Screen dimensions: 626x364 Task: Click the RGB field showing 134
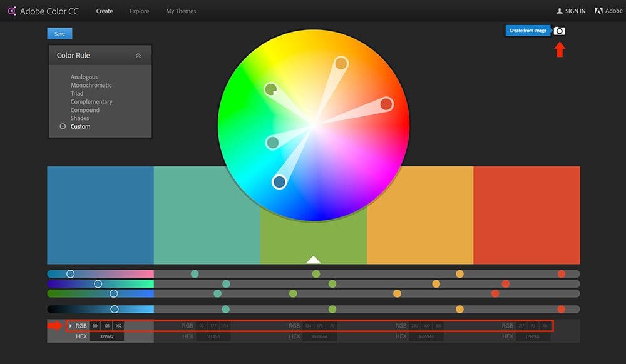coord(308,326)
